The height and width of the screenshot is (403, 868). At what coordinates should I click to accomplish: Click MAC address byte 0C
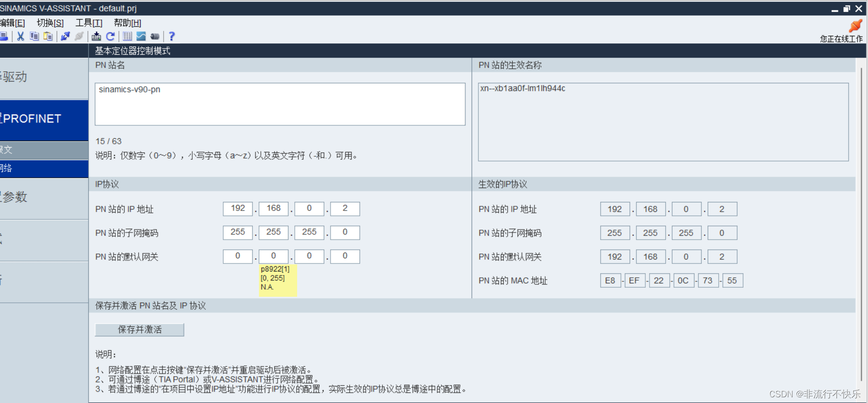pyautogui.click(x=683, y=281)
